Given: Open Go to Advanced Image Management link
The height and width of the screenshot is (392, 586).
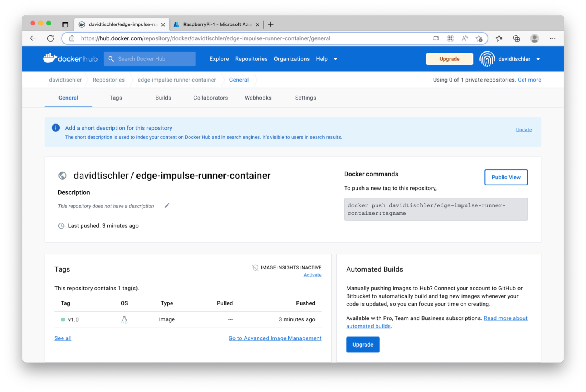Looking at the screenshot, I should click(x=275, y=338).
